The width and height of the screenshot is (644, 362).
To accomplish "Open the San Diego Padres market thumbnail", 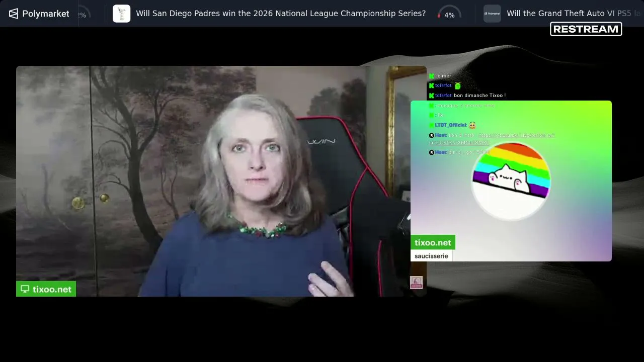I will tap(121, 14).
